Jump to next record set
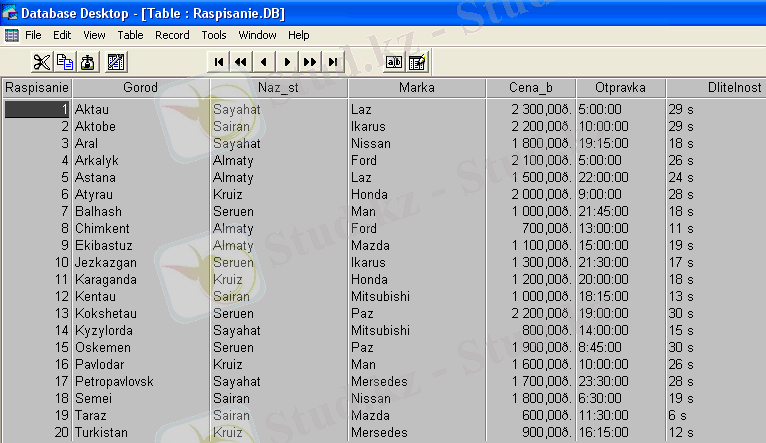Image resolution: width=766 pixels, height=443 pixels. (310, 62)
